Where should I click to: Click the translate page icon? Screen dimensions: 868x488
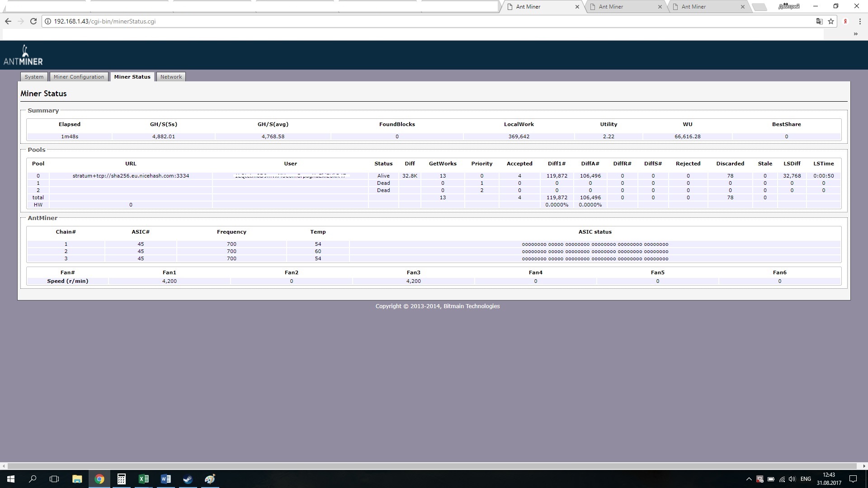pos(819,21)
